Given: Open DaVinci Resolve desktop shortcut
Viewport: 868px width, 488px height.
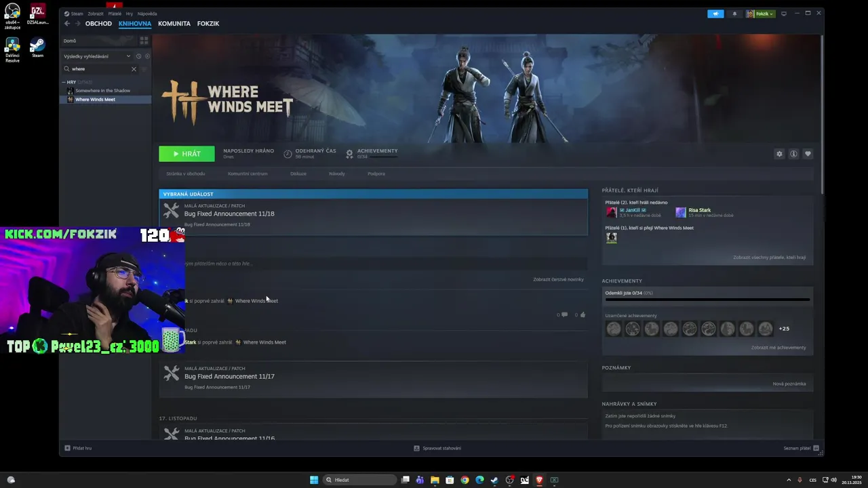Looking at the screenshot, I should coord(12,50).
